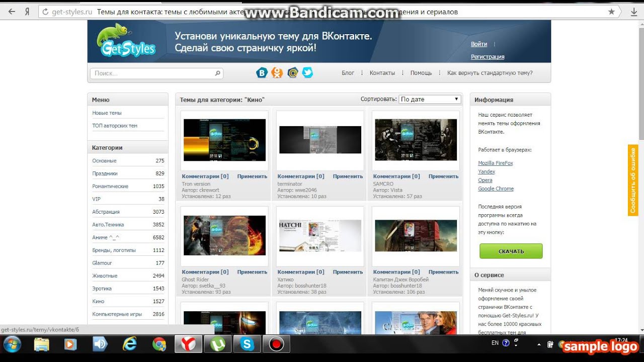644x362 pixels.
Task: Open the speaker taskbar icon
Action: point(100,344)
